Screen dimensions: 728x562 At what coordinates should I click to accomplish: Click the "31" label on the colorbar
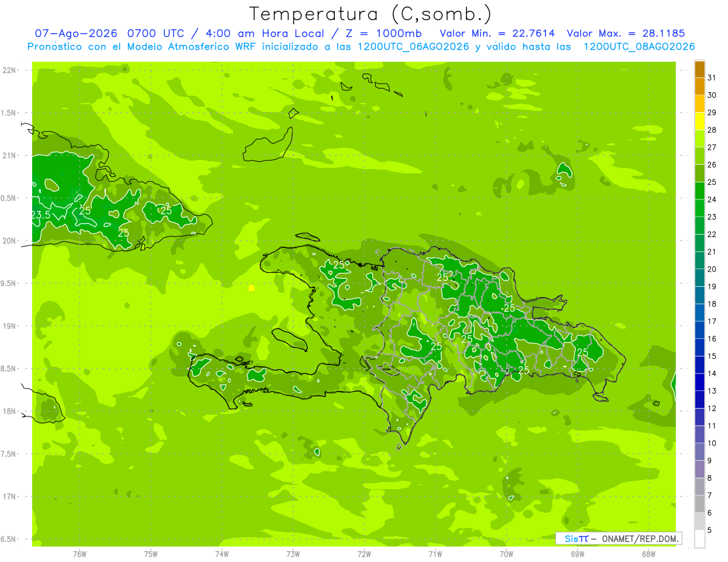(x=712, y=78)
